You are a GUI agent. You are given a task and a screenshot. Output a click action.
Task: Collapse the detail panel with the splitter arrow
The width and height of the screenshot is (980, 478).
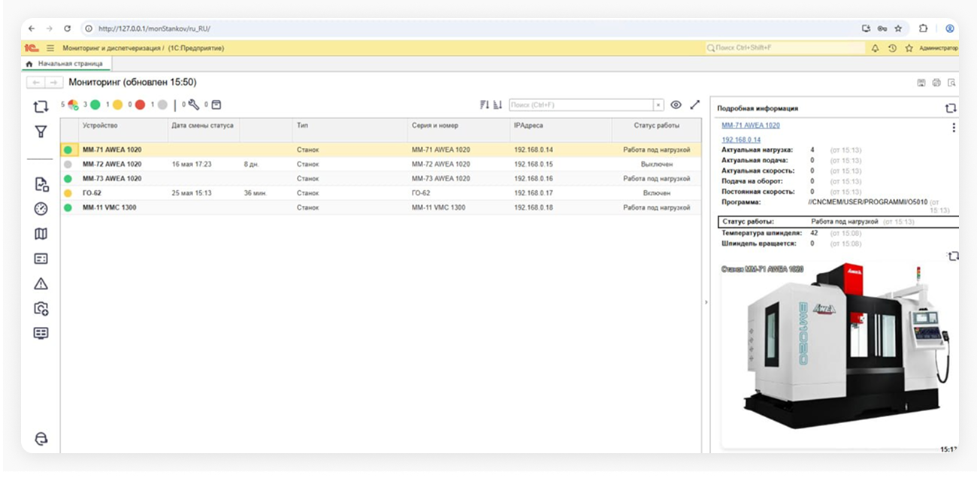(x=705, y=302)
